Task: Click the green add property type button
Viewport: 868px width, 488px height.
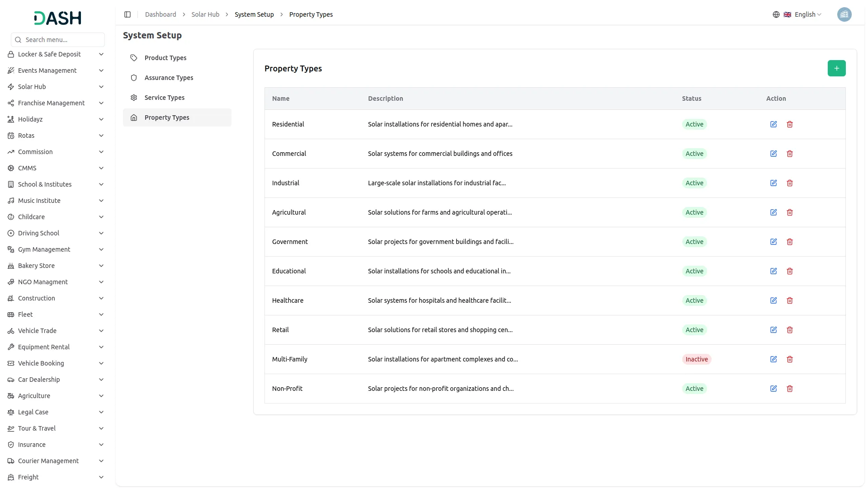Action: click(x=836, y=68)
